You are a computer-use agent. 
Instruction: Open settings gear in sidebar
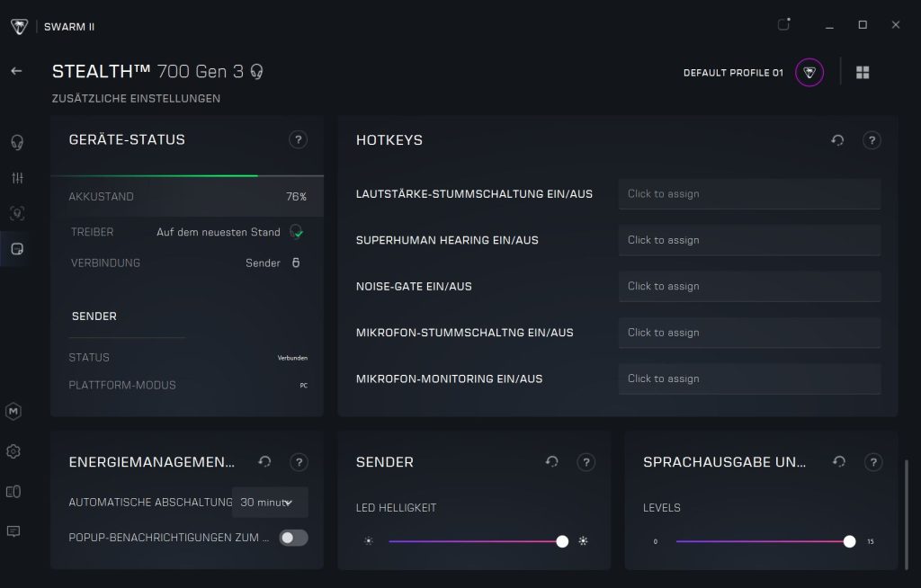pyautogui.click(x=13, y=451)
